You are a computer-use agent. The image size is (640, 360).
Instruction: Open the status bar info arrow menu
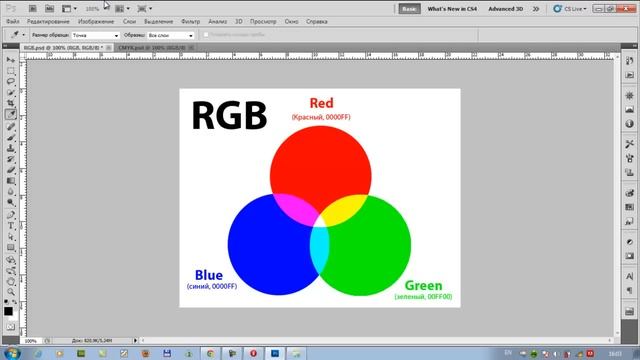pos(135,340)
